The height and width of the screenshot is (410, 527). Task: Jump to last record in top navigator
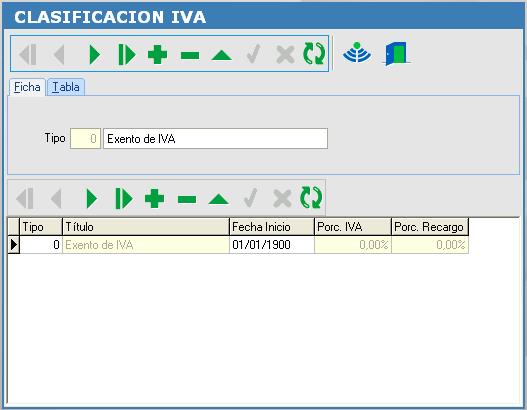coord(127,55)
